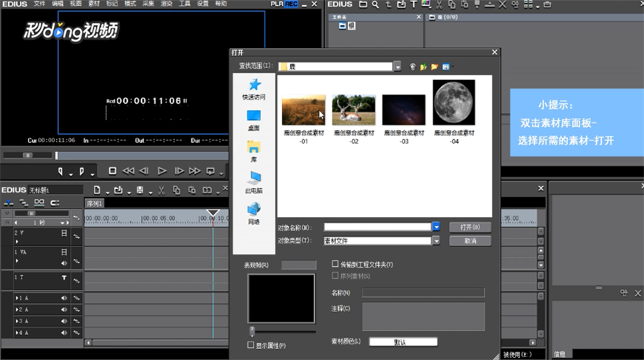Step to the next frame
Image resolution: width=644 pixels, height=360 pixels.
179,170
